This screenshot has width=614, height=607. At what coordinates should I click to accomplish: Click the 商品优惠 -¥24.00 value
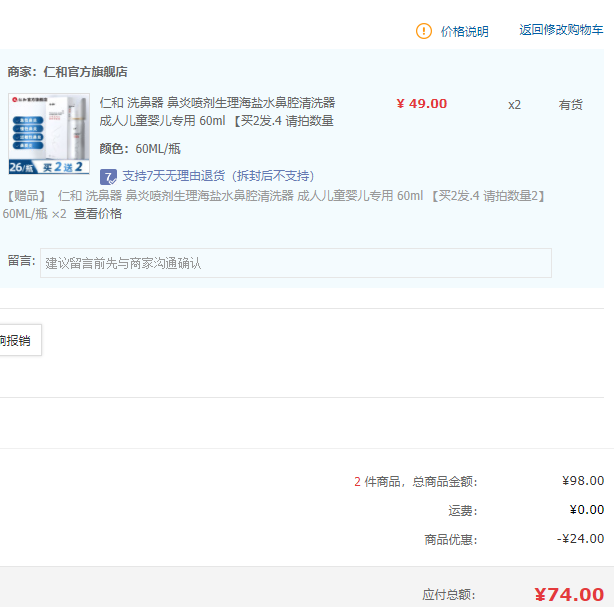coord(580,538)
